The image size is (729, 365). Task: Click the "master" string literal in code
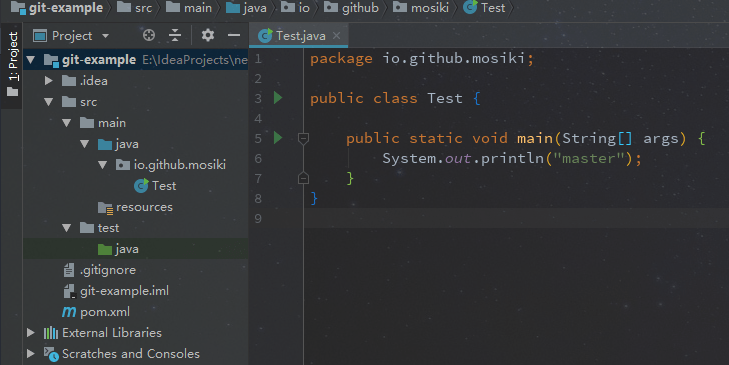click(589, 159)
